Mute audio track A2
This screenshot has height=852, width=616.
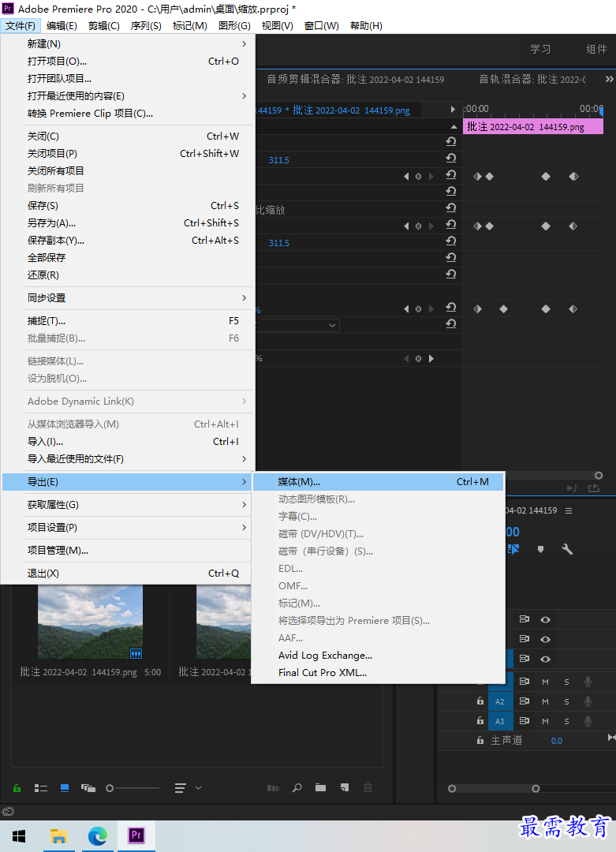click(545, 701)
